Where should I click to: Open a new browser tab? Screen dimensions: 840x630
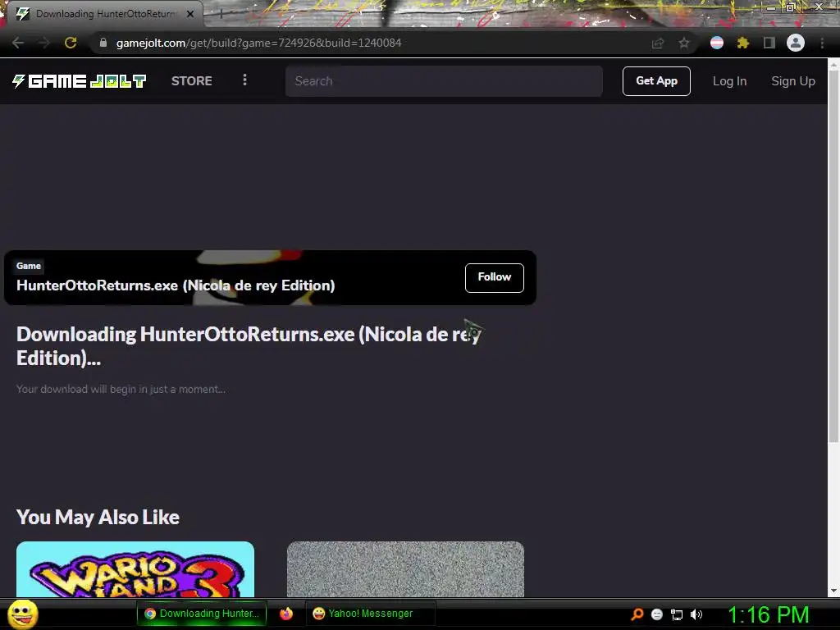pyautogui.click(x=221, y=14)
